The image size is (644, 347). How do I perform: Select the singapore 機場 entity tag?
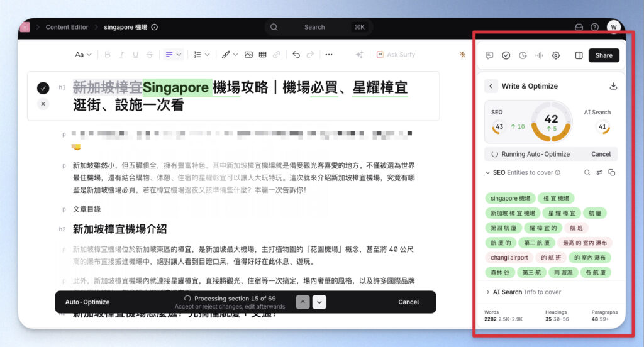510,199
